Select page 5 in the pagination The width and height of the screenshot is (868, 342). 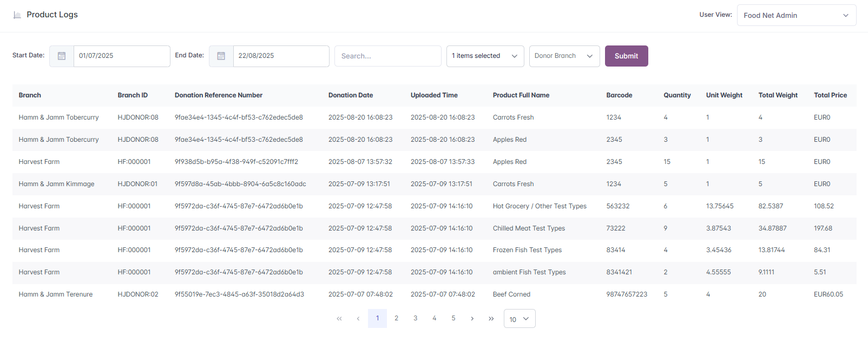453,318
